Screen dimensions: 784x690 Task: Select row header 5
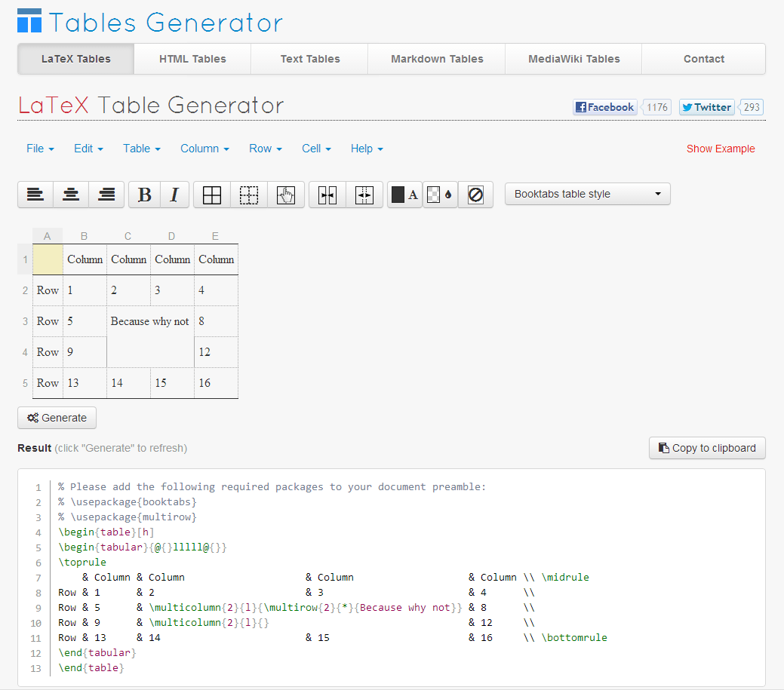(x=25, y=383)
